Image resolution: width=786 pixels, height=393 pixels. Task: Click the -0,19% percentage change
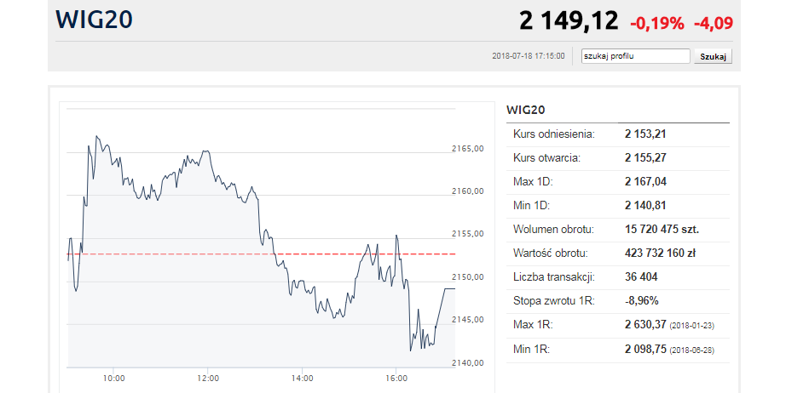click(657, 23)
